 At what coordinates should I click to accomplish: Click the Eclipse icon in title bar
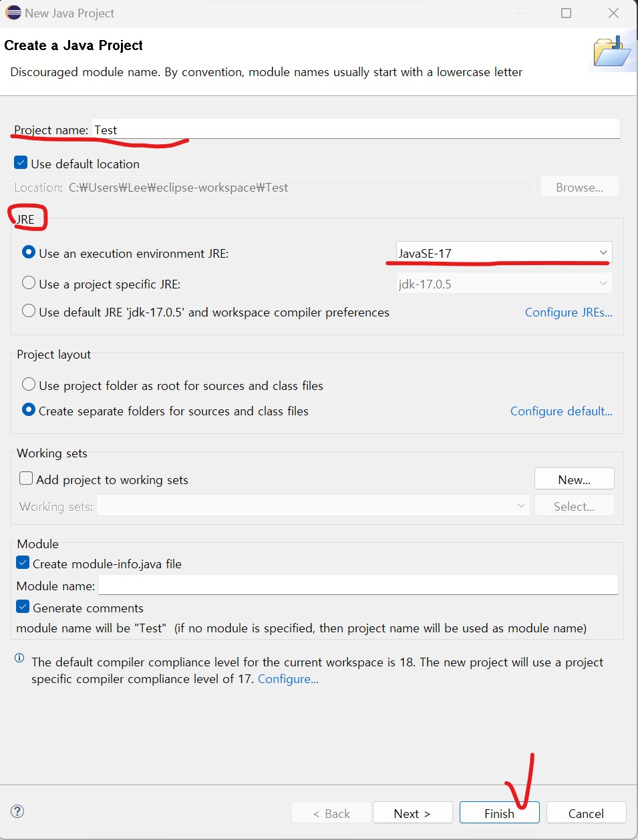click(x=13, y=13)
